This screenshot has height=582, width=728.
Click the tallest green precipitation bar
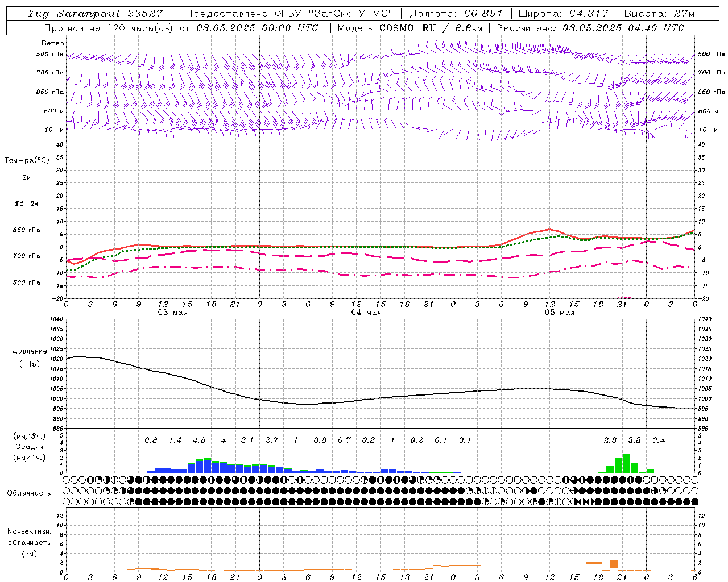[626, 463]
